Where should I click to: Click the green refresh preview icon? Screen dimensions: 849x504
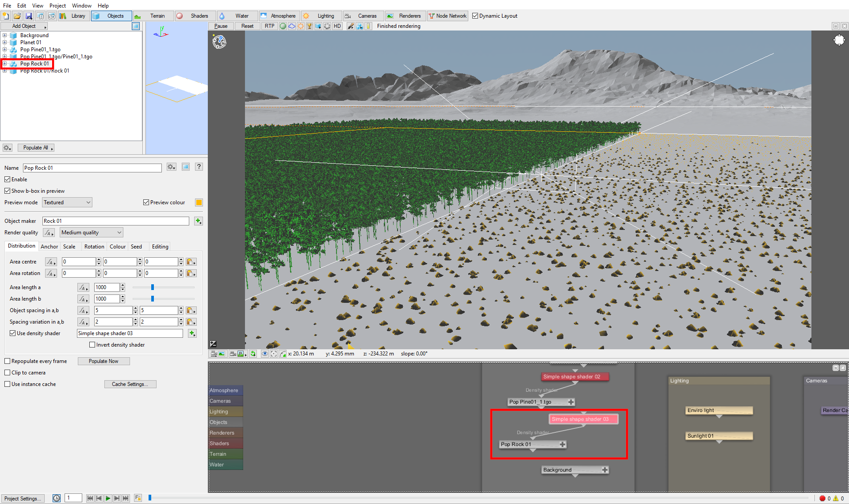(253, 354)
